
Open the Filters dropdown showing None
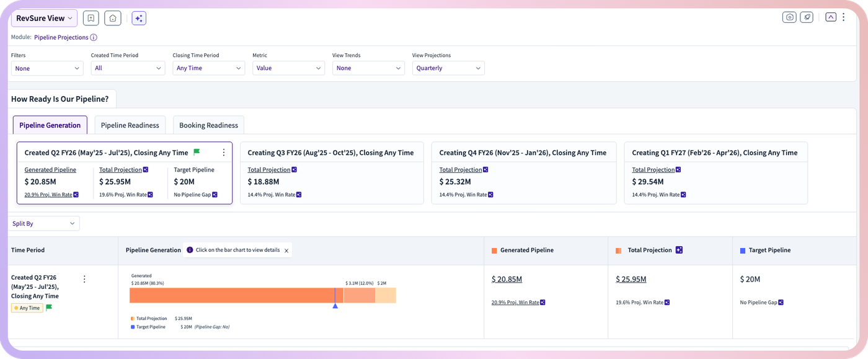point(47,68)
